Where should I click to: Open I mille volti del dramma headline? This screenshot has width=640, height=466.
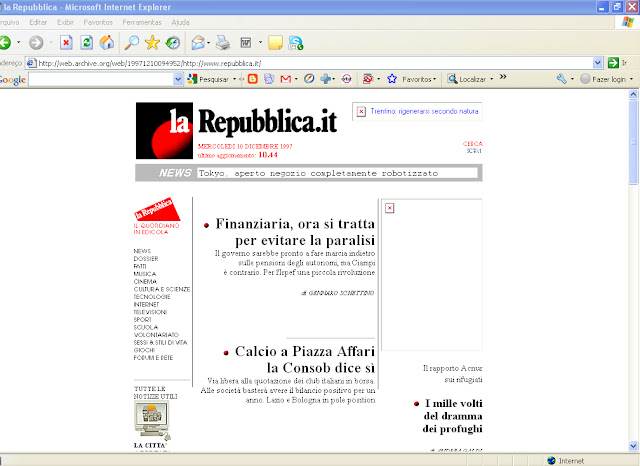click(453, 416)
